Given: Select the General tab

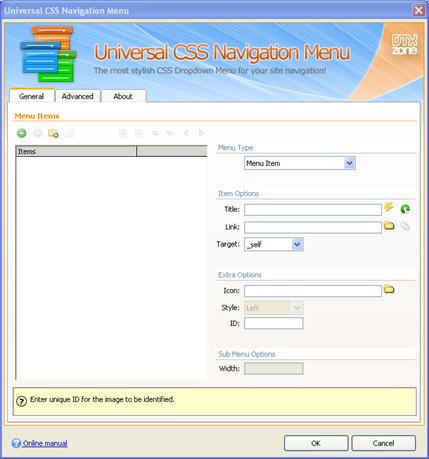Looking at the screenshot, I should click(x=32, y=96).
